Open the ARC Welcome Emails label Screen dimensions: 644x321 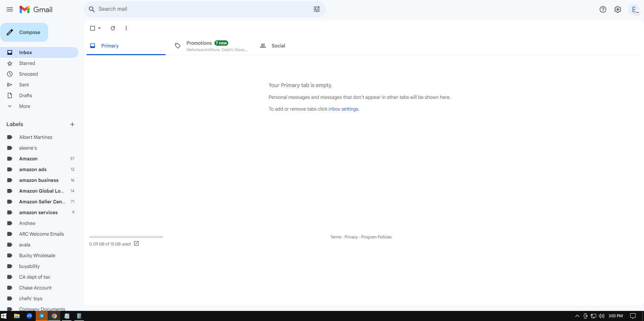coord(39,234)
